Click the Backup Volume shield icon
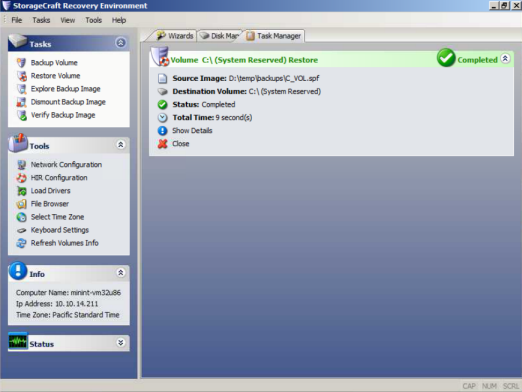 click(x=21, y=63)
